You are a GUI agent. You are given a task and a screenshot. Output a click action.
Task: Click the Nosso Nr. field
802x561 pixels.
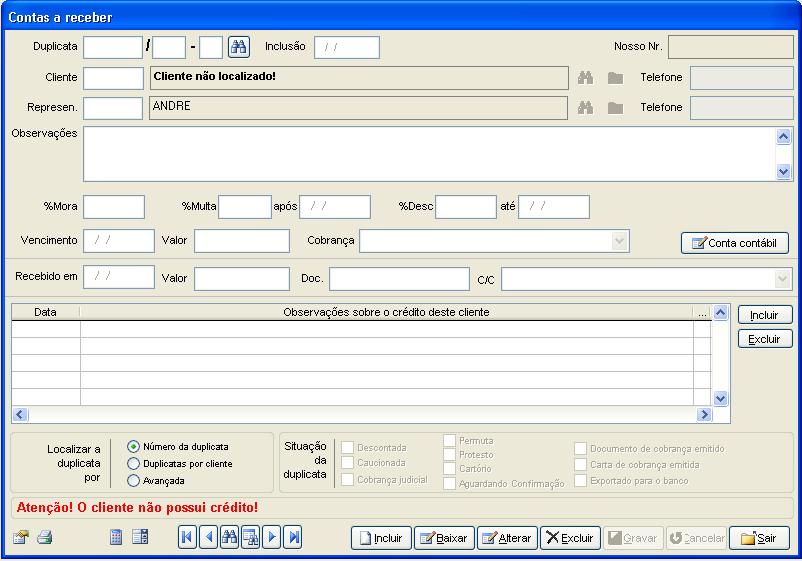click(731, 47)
